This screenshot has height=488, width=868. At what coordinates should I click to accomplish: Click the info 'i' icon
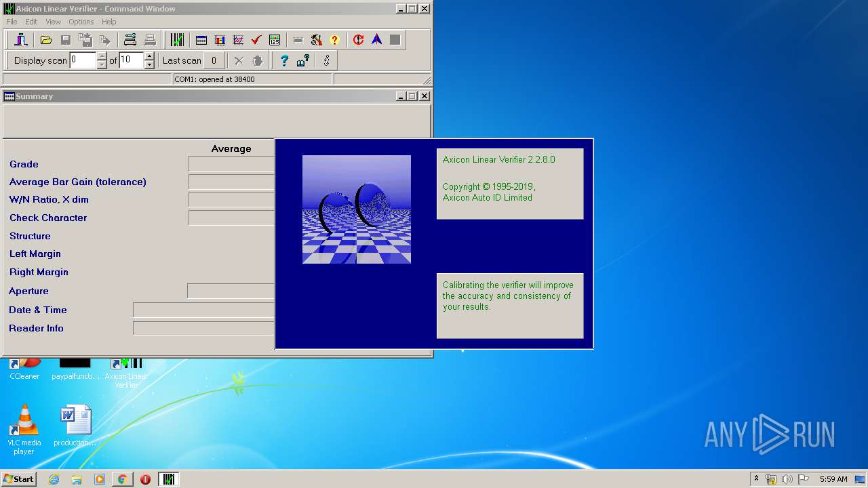pos(326,60)
